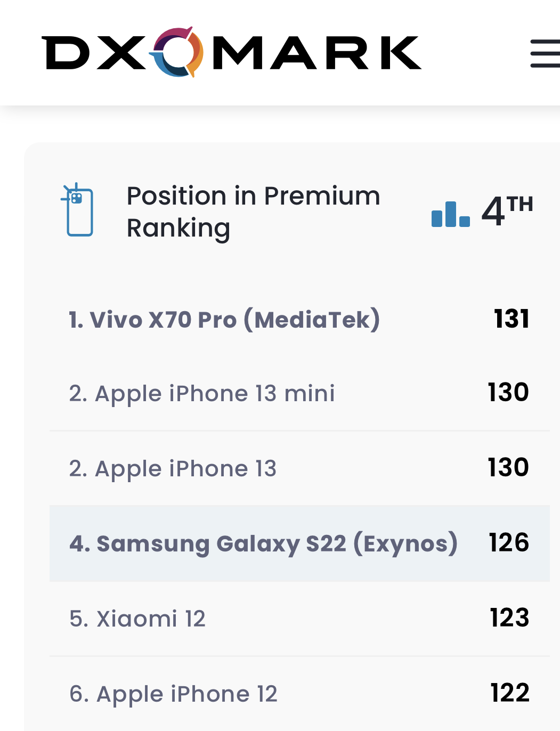The width and height of the screenshot is (560, 731).
Task: Go to the Xiaomi 12 ranking entry
Action: point(137,619)
